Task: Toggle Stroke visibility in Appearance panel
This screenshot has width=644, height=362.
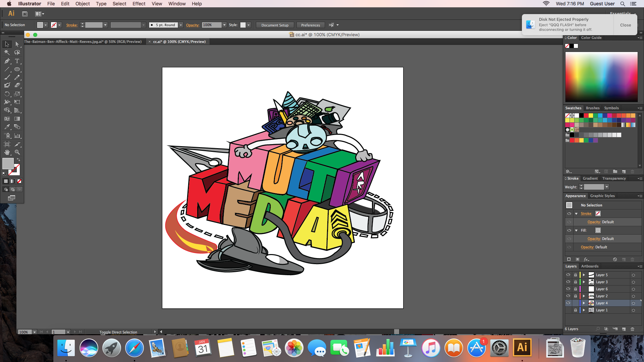Action: coord(569,214)
